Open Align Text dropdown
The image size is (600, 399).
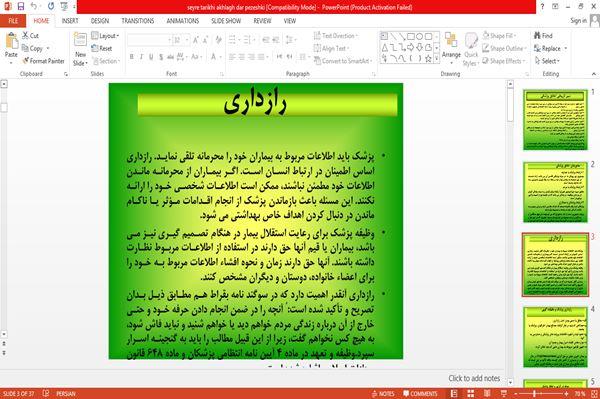point(331,48)
